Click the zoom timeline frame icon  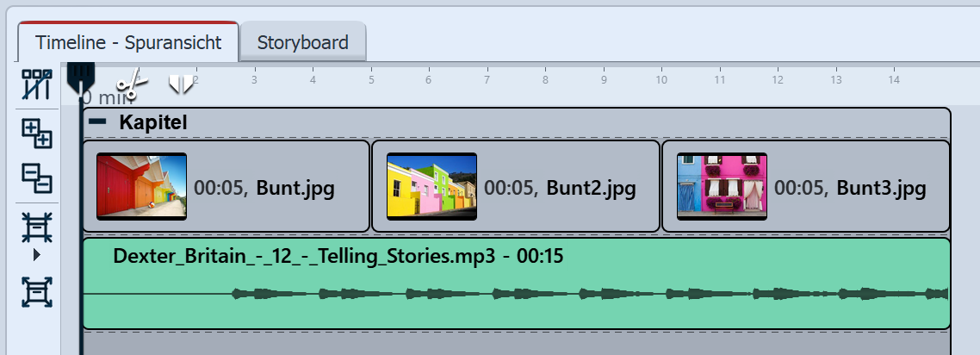click(37, 227)
